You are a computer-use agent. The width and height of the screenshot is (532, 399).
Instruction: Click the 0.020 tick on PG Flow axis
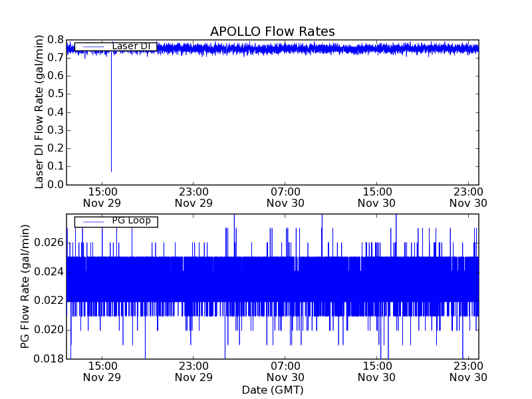(x=49, y=330)
